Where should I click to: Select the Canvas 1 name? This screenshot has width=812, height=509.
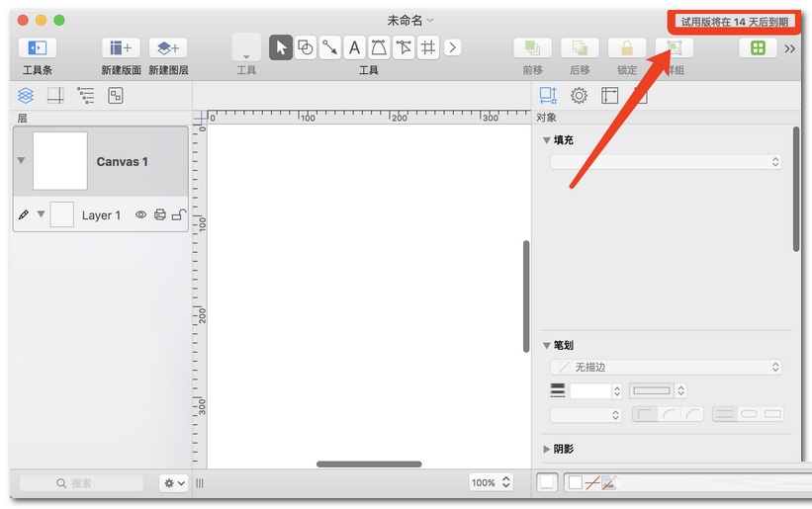123,162
